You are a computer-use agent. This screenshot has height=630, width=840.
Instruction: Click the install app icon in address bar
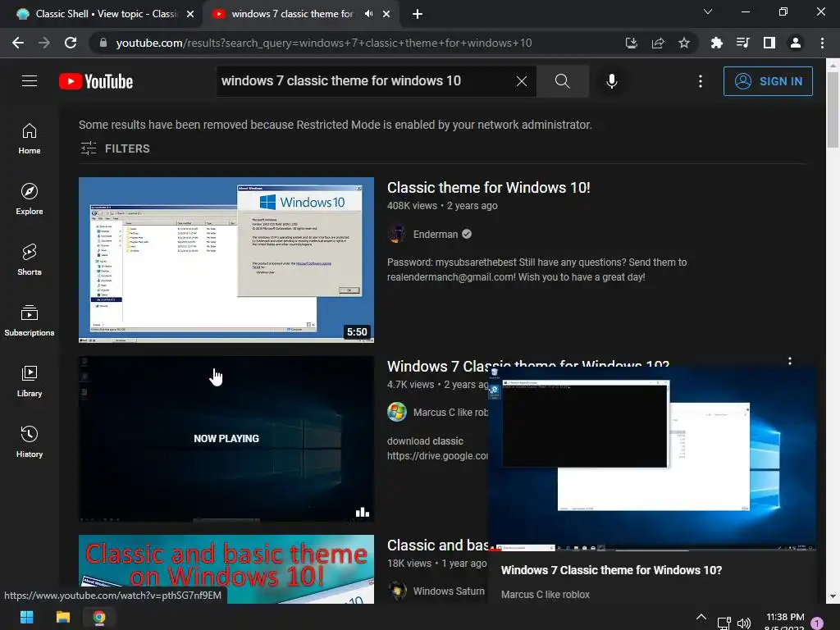[x=632, y=43]
